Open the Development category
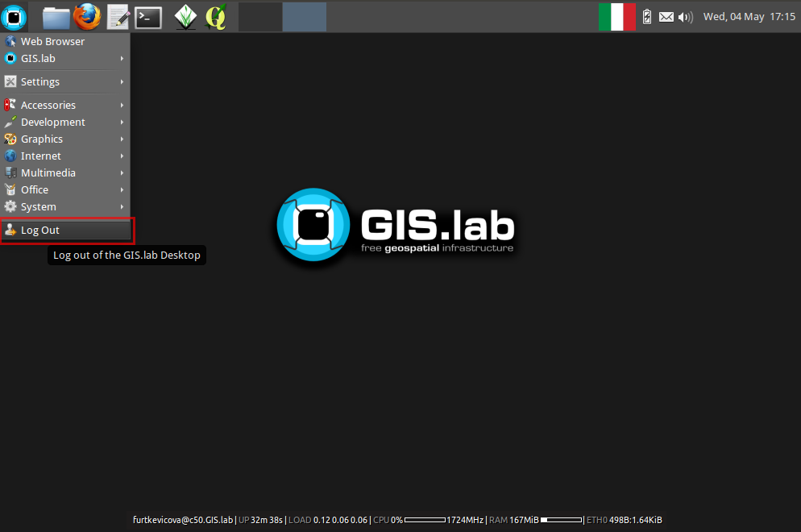 [x=65, y=123]
